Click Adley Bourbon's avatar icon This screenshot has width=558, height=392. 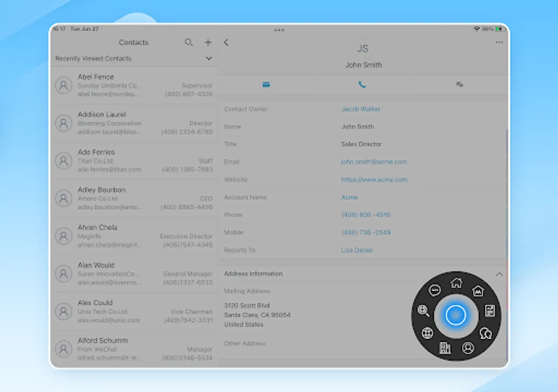[64, 198]
